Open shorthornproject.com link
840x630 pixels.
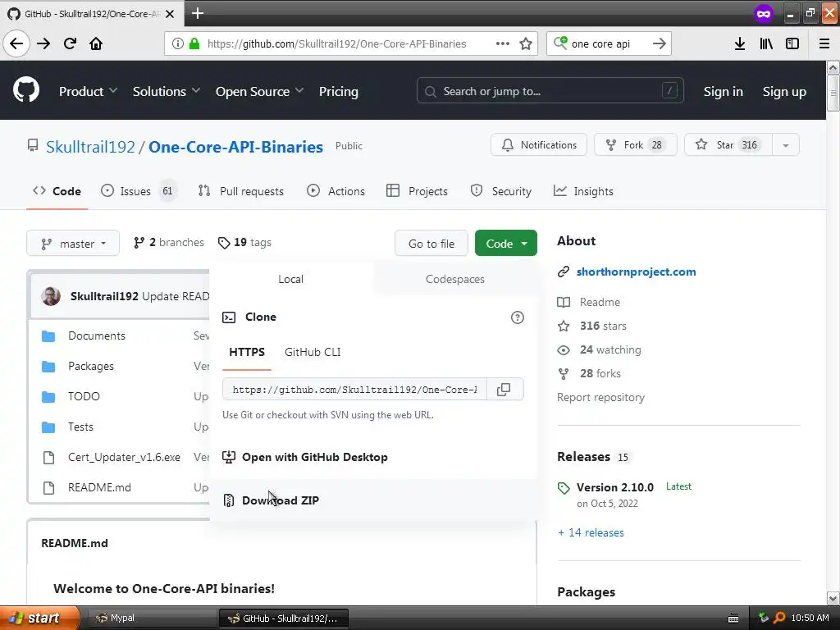pyautogui.click(x=636, y=272)
